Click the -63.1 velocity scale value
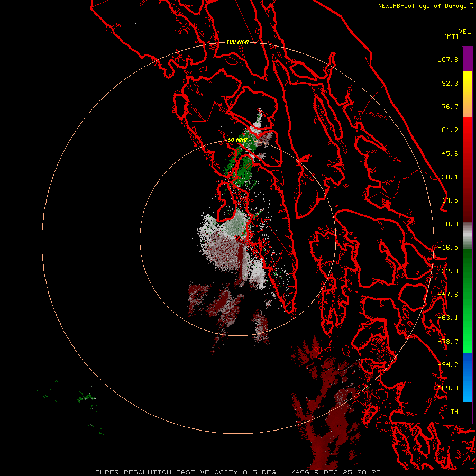The height and width of the screenshot is (476, 476). tap(448, 318)
